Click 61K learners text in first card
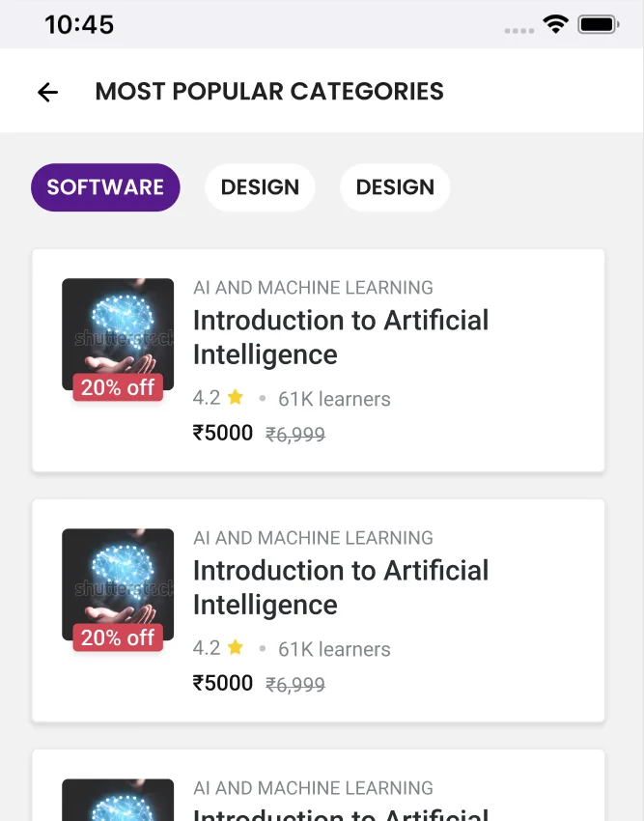The height and width of the screenshot is (821, 644). click(x=334, y=399)
